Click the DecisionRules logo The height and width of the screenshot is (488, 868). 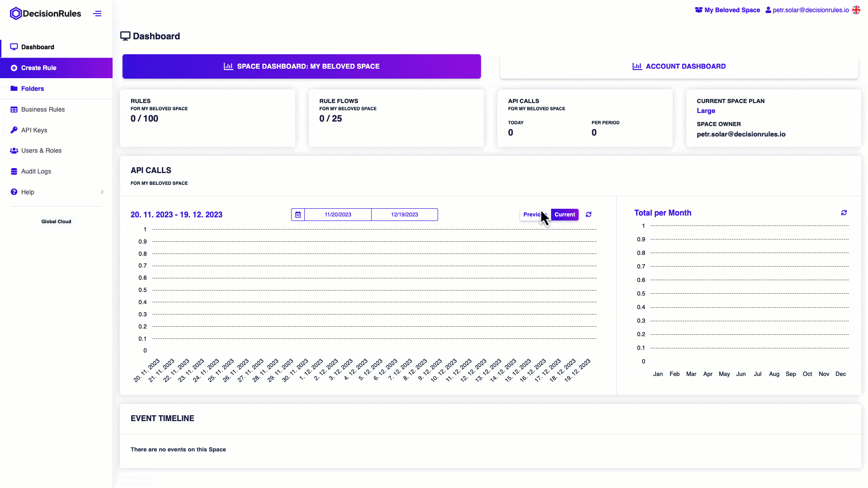point(46,14)
